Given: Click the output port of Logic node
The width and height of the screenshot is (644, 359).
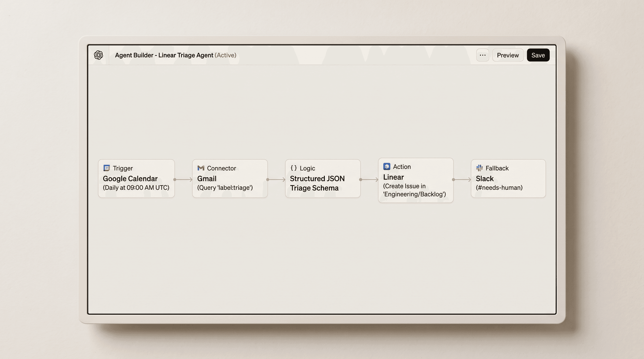Looking at the screenshot, I should (361, 179).
